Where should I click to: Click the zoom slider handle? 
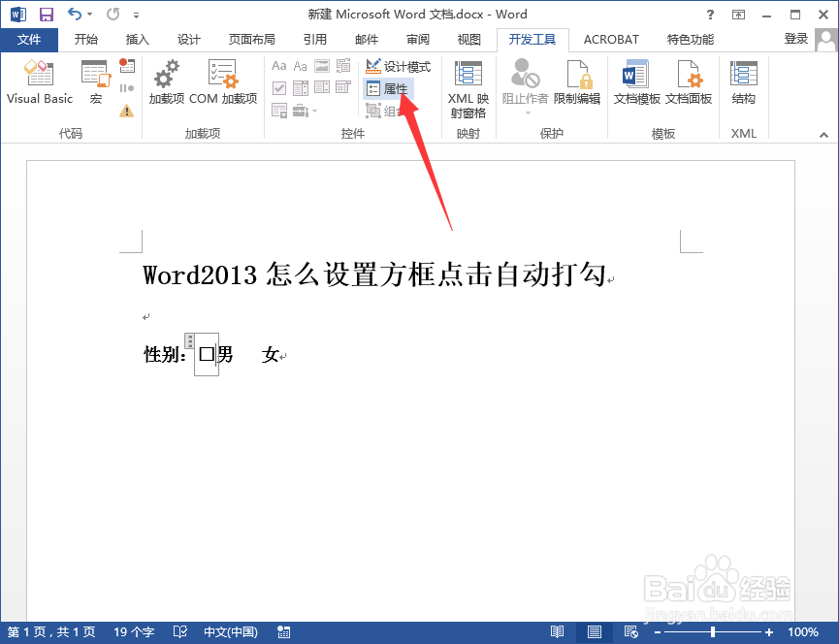pos(713,632)
